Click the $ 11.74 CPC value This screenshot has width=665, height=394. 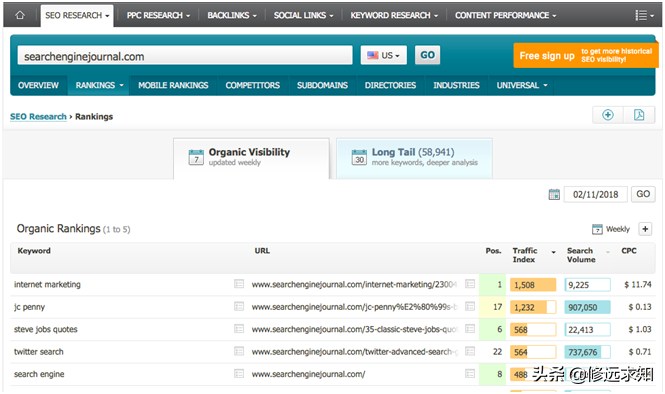(x=637, y=285)
